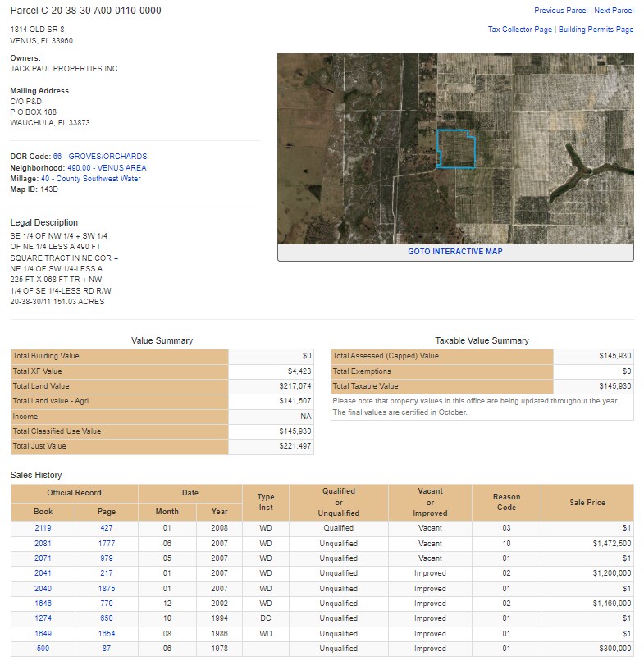Click the Value Summary heading
This screenshot has width=644, height=670.
coord(162,340)
